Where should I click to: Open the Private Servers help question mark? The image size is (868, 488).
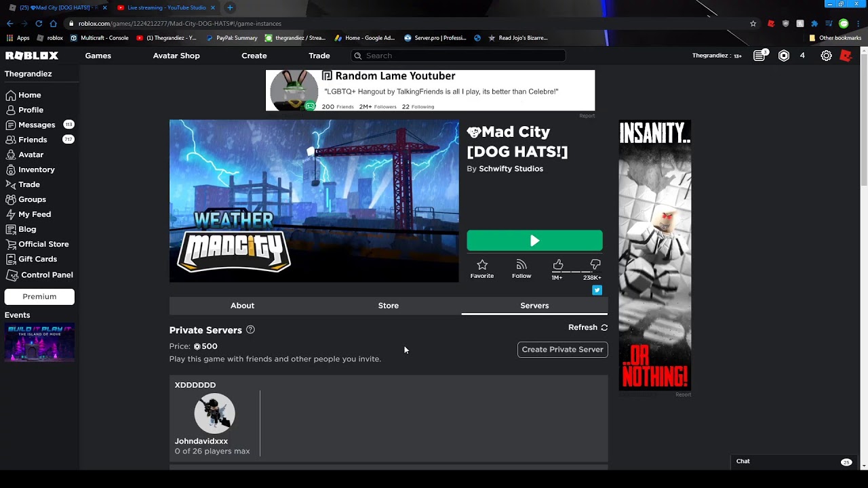click(x=250, y=329)
